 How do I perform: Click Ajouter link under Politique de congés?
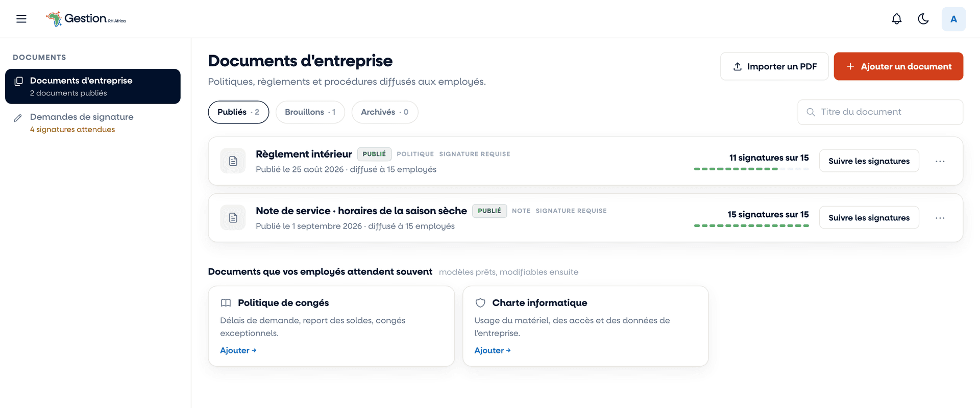click(238, 350)
